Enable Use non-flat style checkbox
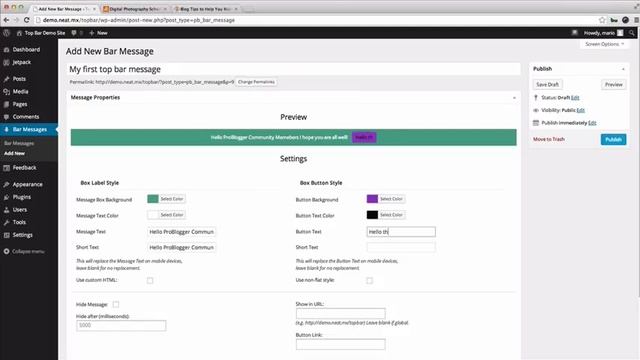Screen dimensions: 640x360 369,280
